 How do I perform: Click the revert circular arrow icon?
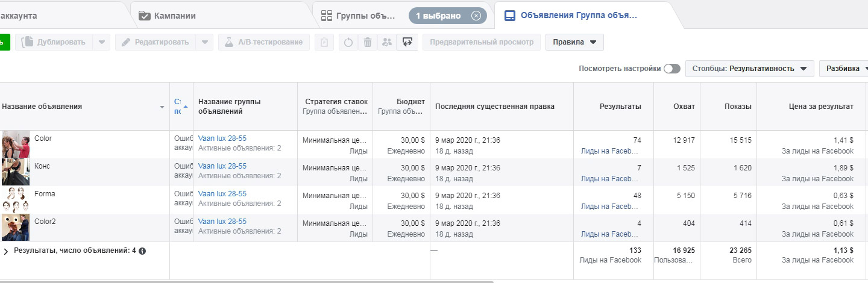(x=348, y=42)
